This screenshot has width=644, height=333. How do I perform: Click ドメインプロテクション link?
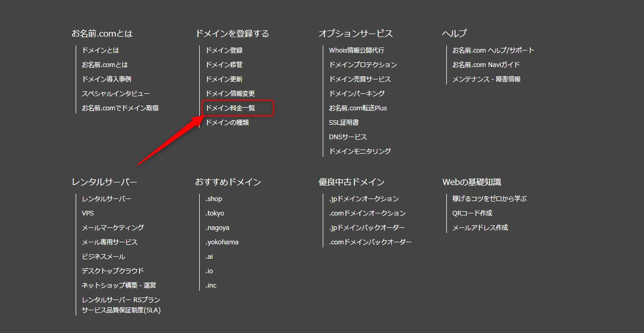pyautogui.click(x=363, y=65)
